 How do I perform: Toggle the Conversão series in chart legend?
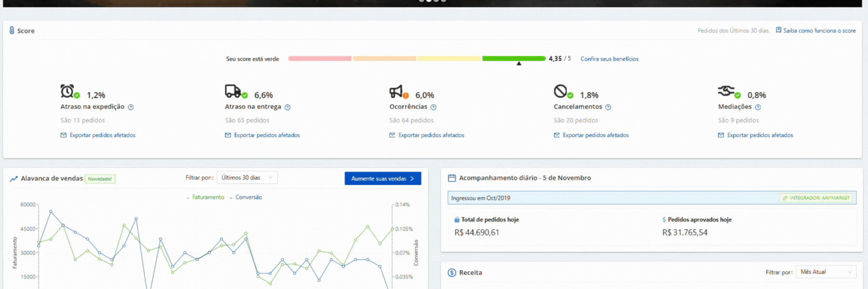click(x=248, y=197)
